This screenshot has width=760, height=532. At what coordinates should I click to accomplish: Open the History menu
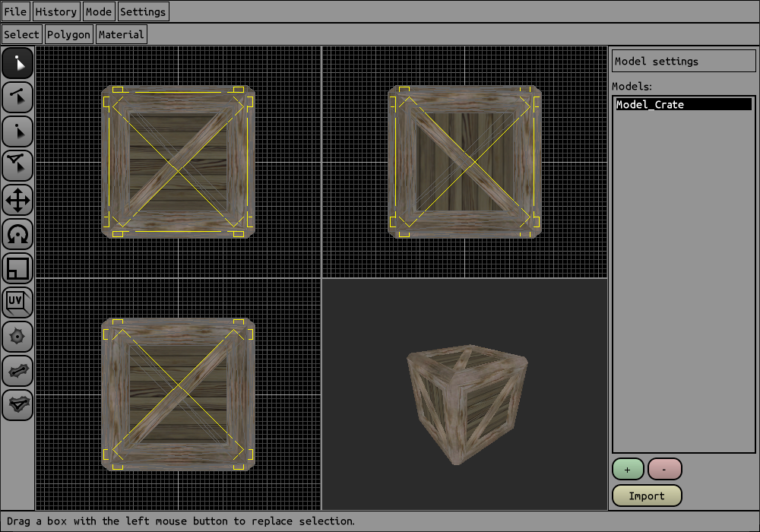click(55, 11)
